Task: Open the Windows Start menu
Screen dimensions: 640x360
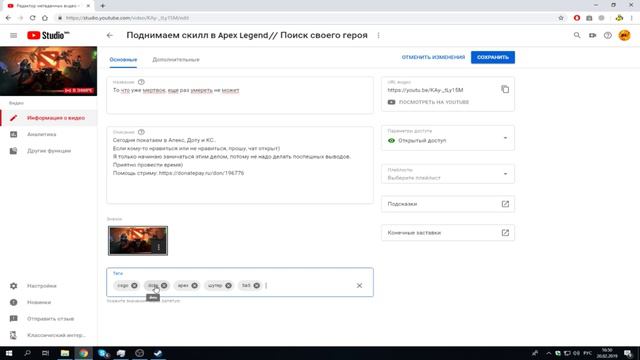Action: click(9, 353)
